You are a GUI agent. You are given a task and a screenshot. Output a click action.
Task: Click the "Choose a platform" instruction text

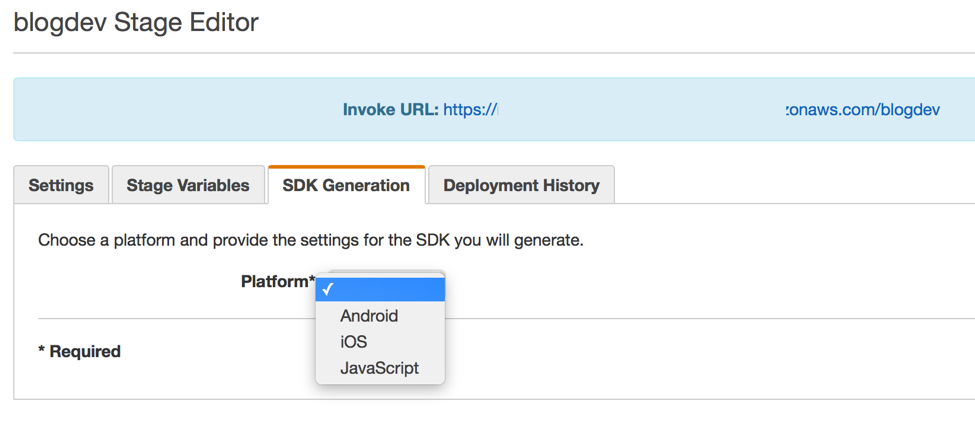pos(310,240)
